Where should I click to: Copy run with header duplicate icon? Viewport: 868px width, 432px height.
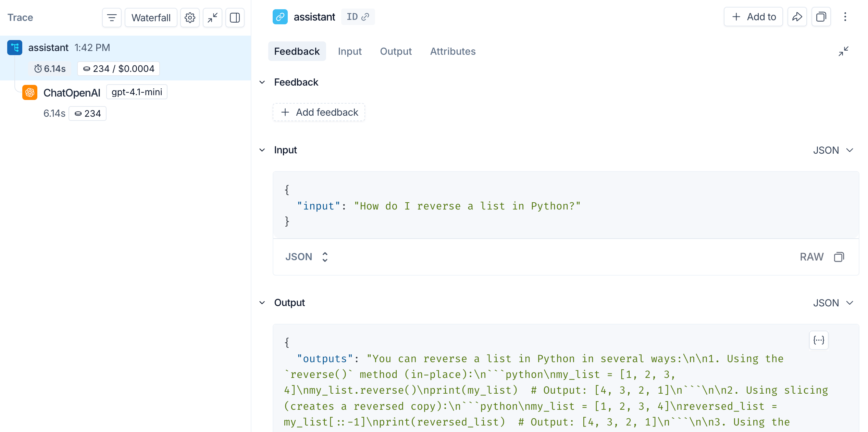point(821,17)
